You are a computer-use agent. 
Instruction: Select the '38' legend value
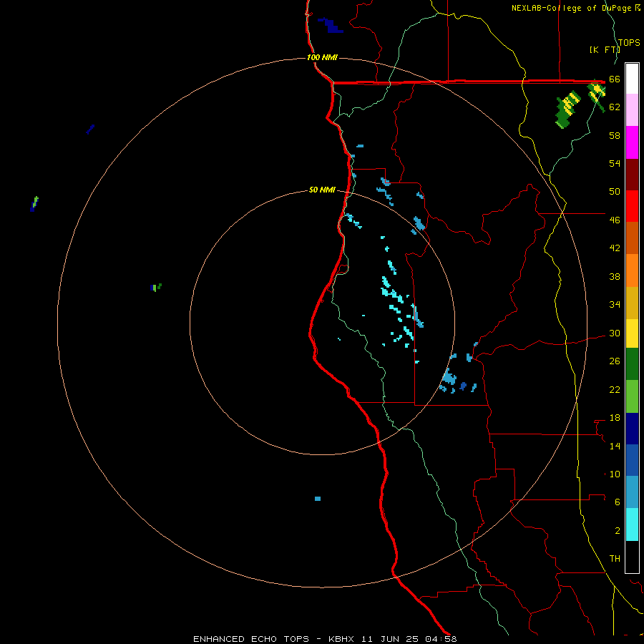(x=615, y=277)
